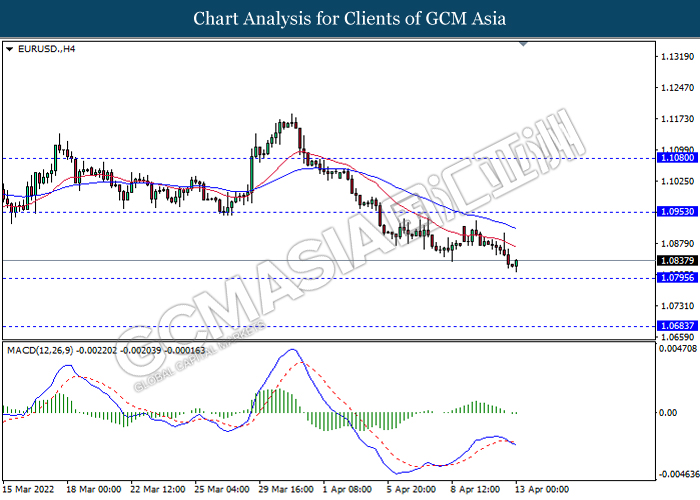
Task: Select the 1.09530 level price label
Action: click(677, 212)
